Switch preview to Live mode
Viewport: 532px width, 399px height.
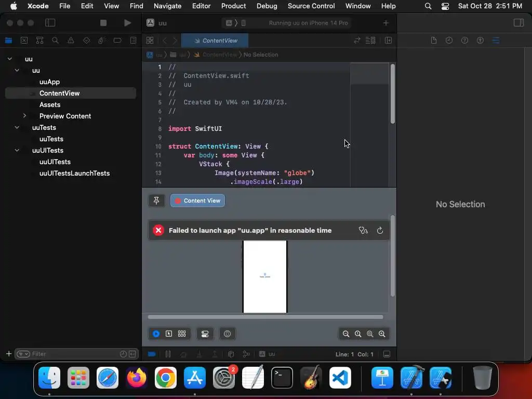point(156,334)
